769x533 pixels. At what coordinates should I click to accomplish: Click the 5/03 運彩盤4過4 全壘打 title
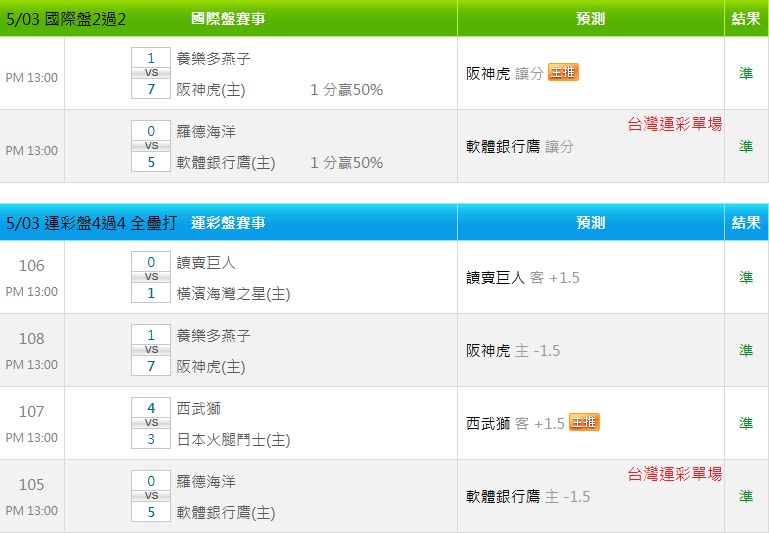(x=91, y=223)
